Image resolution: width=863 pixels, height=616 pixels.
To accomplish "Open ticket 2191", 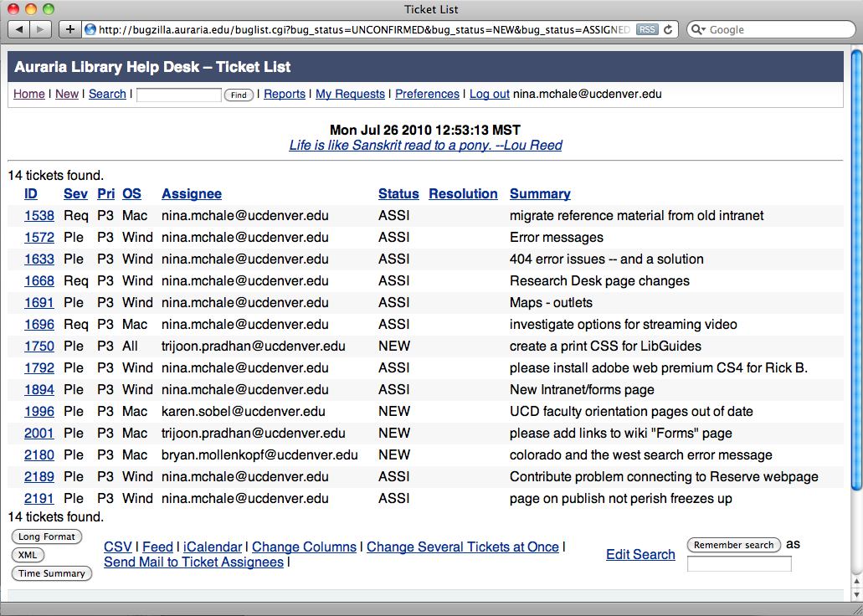I will pyautogui.click(x=39, y=498).
